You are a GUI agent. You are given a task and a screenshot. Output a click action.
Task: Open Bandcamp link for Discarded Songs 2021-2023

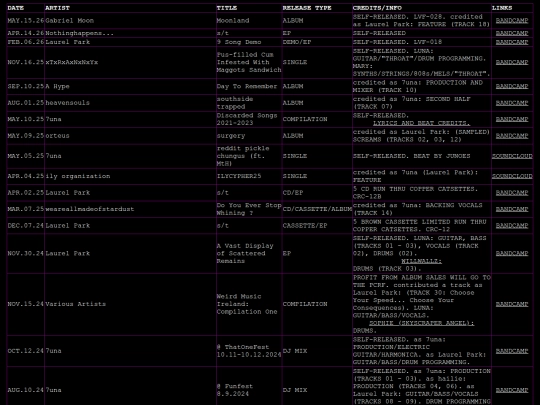(512, 119)
